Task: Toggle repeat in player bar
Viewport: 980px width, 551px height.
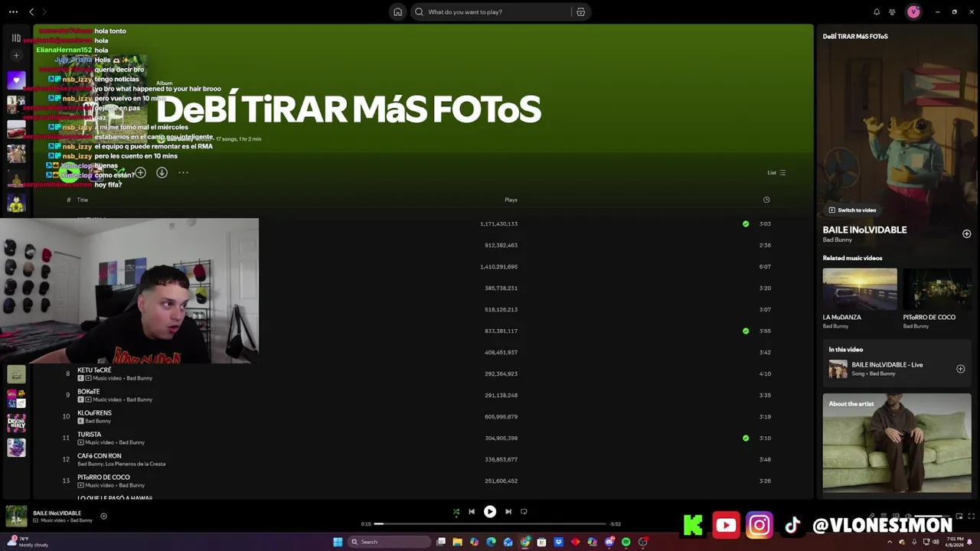Action: pyautogui.click(x=524, y=512)
